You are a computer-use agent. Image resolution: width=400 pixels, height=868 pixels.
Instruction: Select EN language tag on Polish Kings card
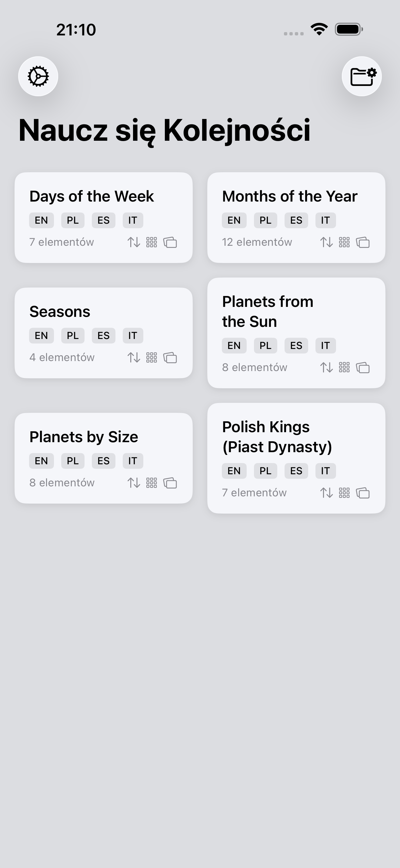234,471
